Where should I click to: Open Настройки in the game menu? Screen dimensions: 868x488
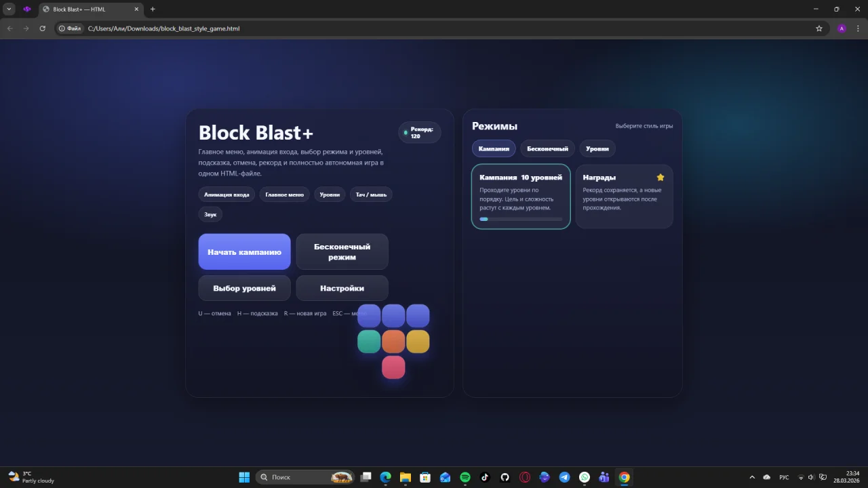click(342, 288)
